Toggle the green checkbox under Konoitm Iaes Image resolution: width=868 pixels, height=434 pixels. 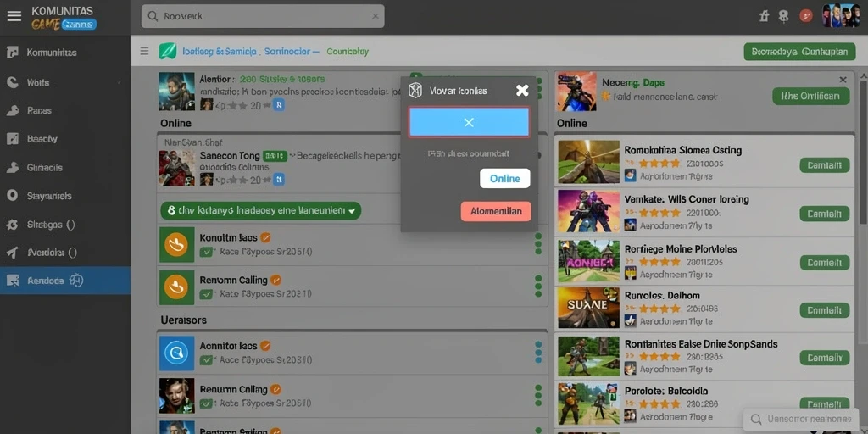(207, 252)
